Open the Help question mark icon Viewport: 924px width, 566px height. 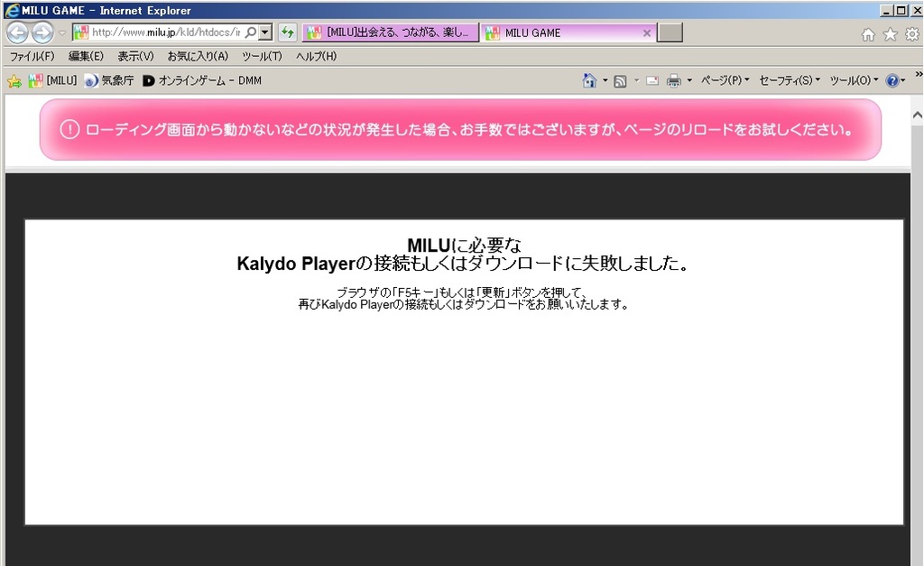[x=892, y=80]
